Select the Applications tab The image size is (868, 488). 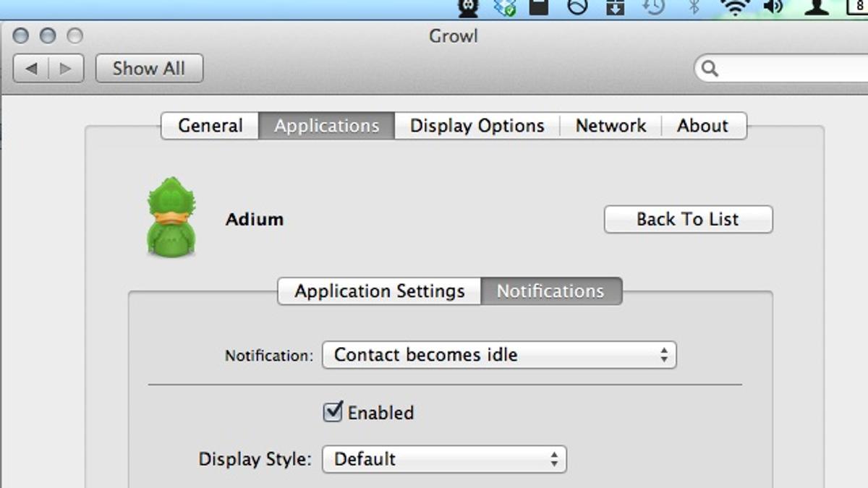click(x=327, y=126)
